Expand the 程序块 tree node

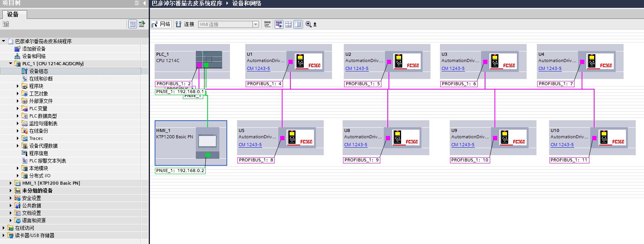pyautogui.click(x=18, y=86)
